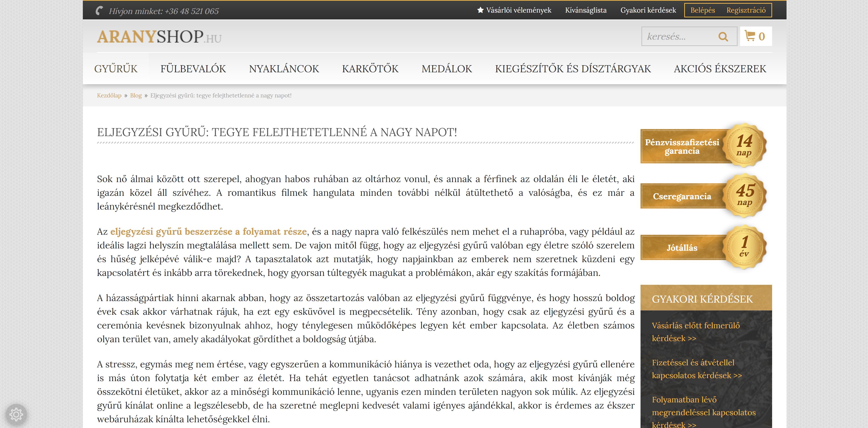Click paragraph starting 'A stressz, egymás'
This screenshot has width=868, height=428.
pos(366,392)
